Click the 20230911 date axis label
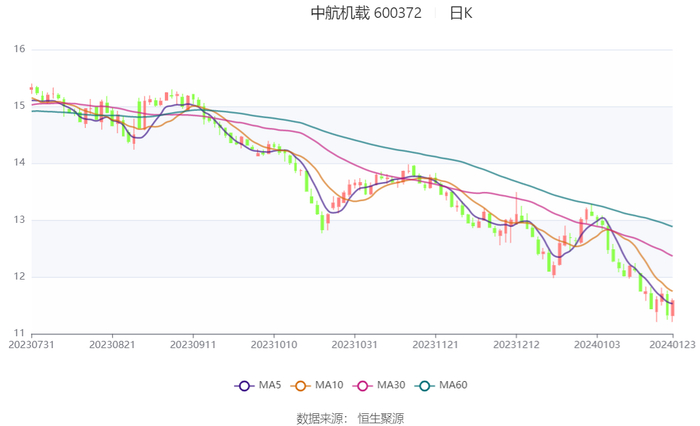 (193, 345)
